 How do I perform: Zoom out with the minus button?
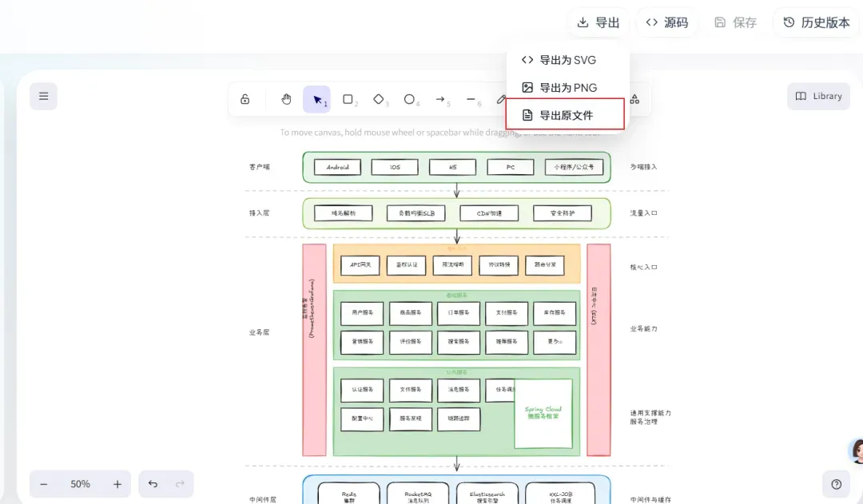[x=43, y=484]
